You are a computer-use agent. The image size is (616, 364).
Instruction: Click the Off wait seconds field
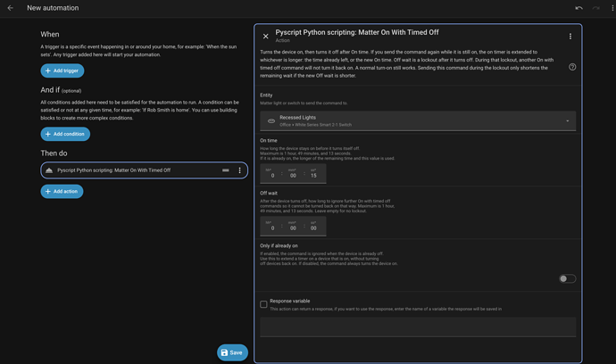click(313, 227)
